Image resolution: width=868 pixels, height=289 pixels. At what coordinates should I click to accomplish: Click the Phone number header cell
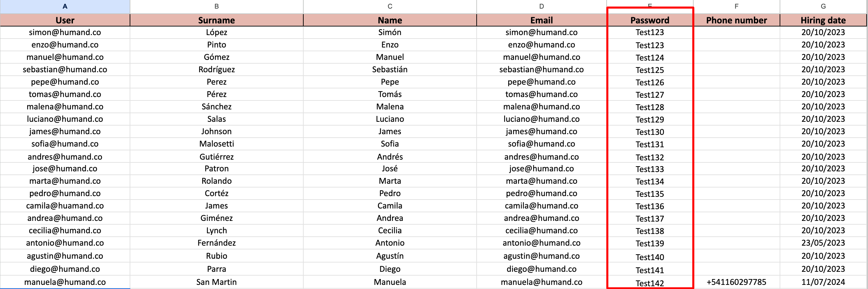[736, 20]
